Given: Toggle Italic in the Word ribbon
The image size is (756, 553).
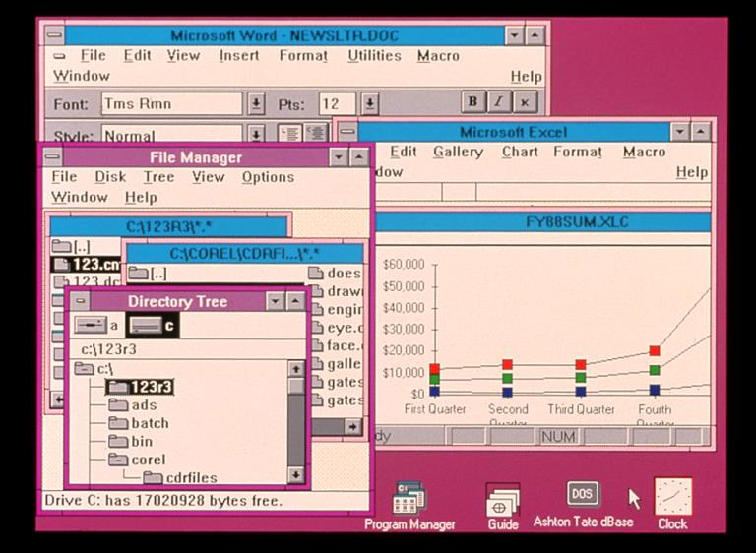Looking at the screenshot, I should tap(499, 101).
